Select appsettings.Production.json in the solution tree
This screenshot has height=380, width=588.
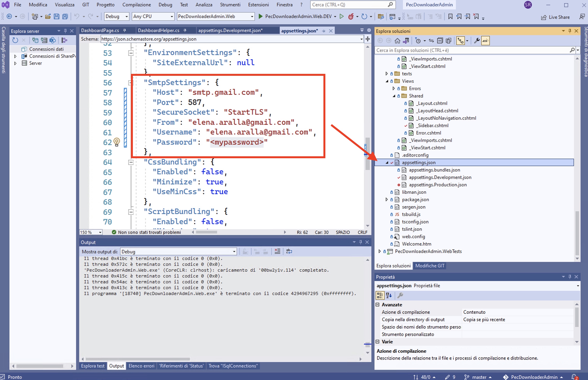tap(438, 185)
